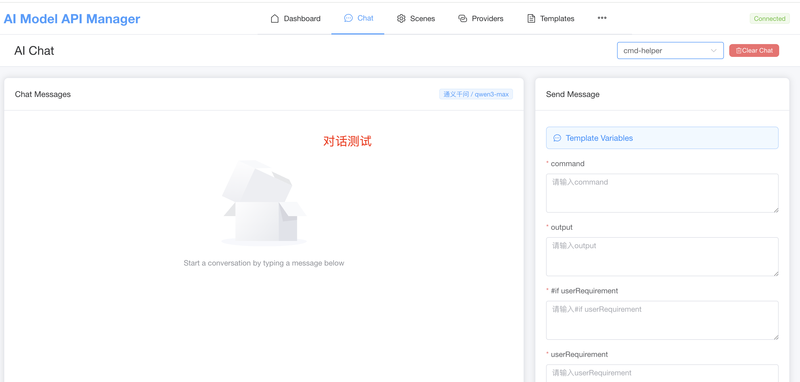
Task: Open the Scenes tab
Action: click(x=416, y=18)
